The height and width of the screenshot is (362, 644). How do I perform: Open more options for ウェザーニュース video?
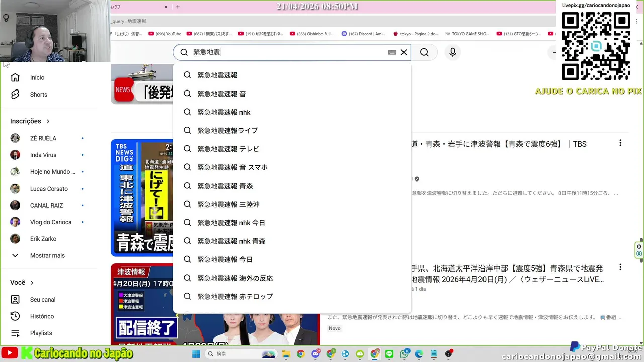pos(620,267)
